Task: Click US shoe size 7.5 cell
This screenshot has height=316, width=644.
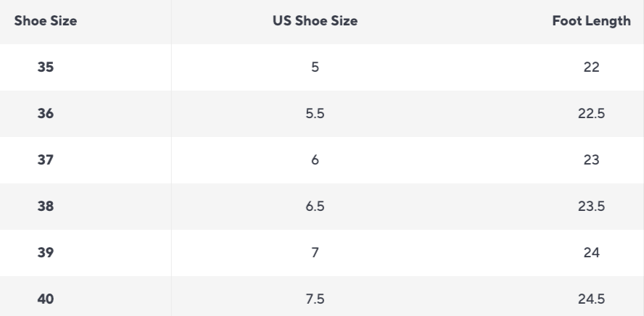Action: click(315, 299)
